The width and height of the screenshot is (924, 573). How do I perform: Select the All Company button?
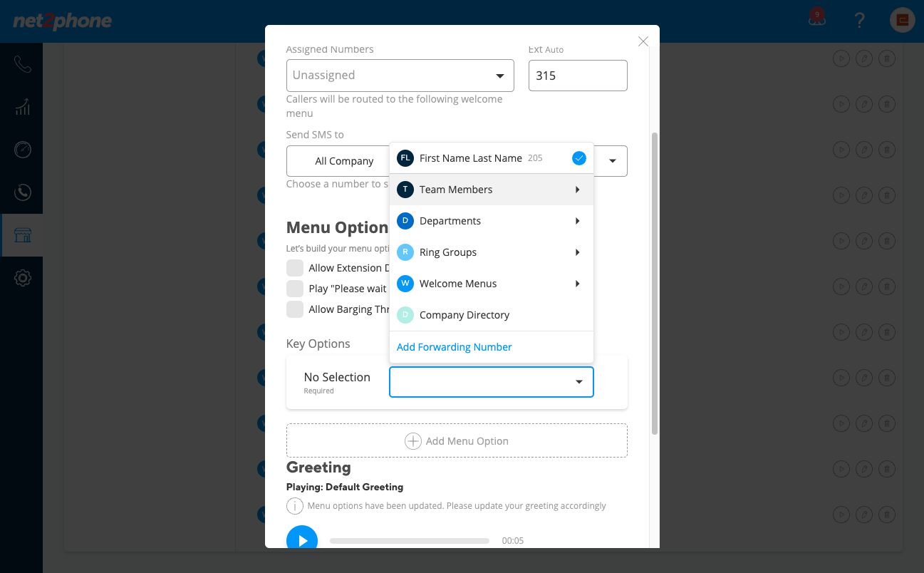pyautogui.click(x=344, y=161)
